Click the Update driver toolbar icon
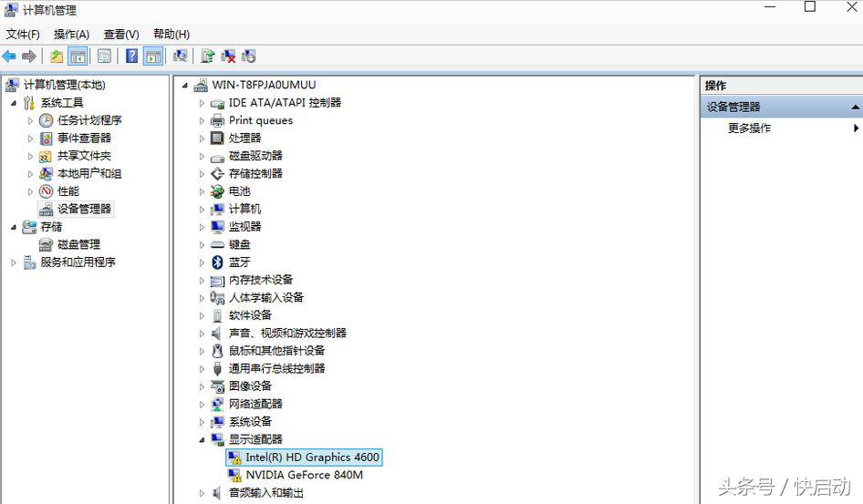863x504 pixels. (x=207, y=57)
